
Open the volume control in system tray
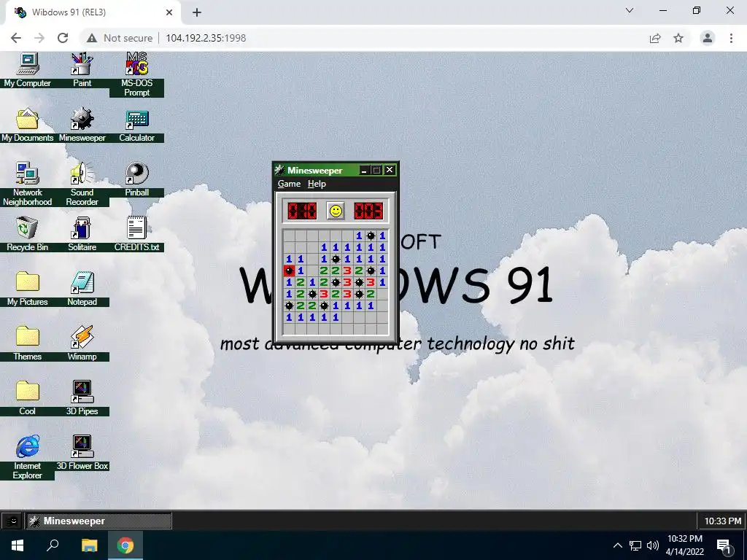click(x=653, y=545)
